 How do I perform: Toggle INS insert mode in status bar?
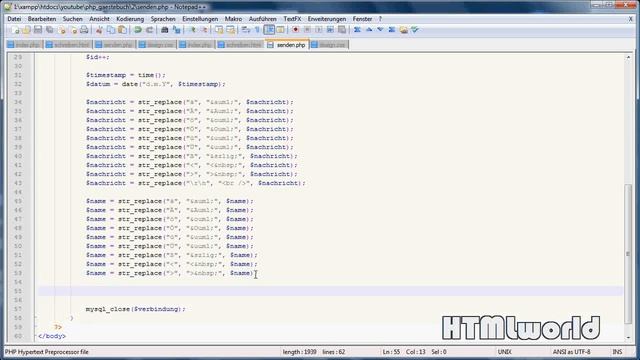[617, 351]
